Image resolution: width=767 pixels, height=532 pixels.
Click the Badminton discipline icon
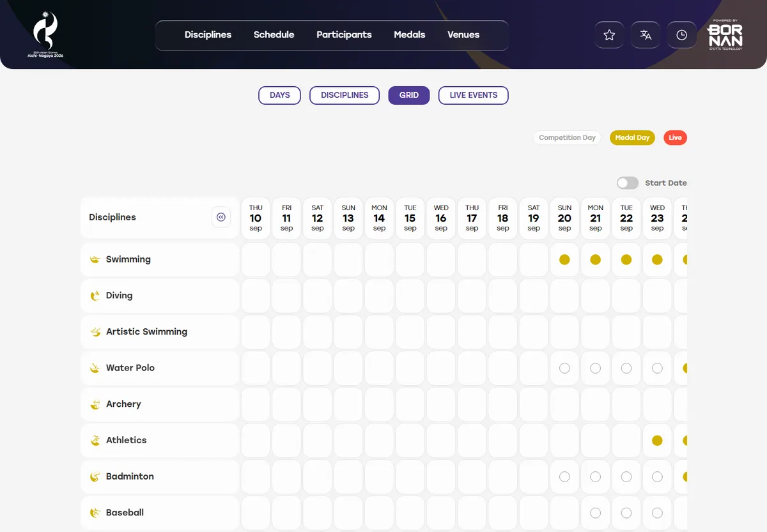[x=95, y=476]
